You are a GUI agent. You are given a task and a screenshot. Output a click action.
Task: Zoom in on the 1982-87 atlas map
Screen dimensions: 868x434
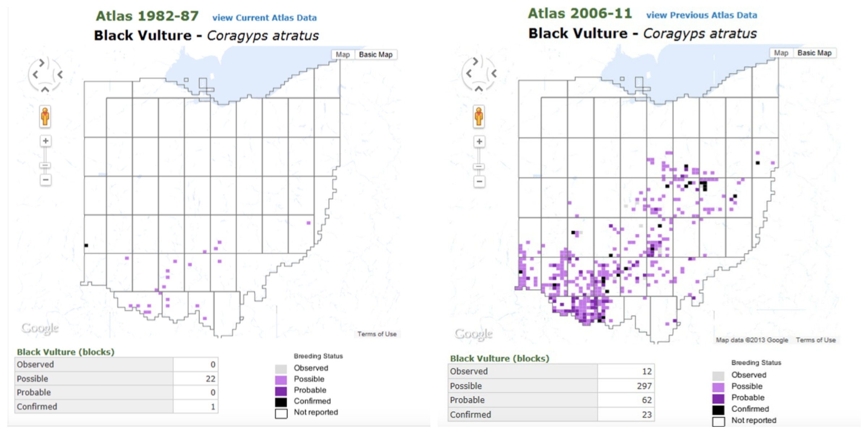coord(46,141)
